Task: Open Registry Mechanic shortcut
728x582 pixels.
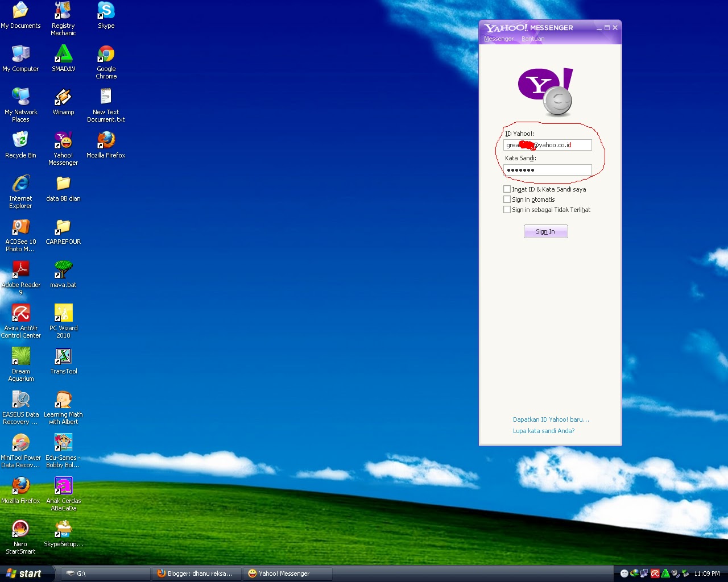Action: tap(63, 19)
